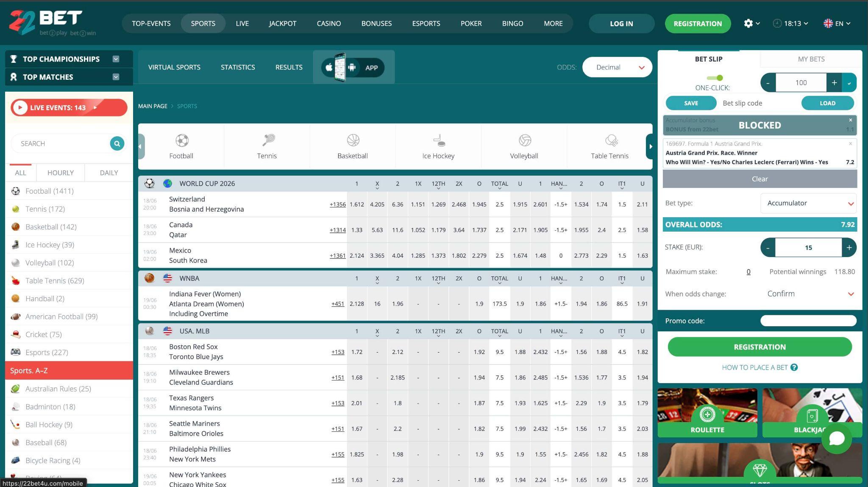868x487 pixels.
Task: Open Cricket (75) in sidebar
Action: [x=69, y=334]
